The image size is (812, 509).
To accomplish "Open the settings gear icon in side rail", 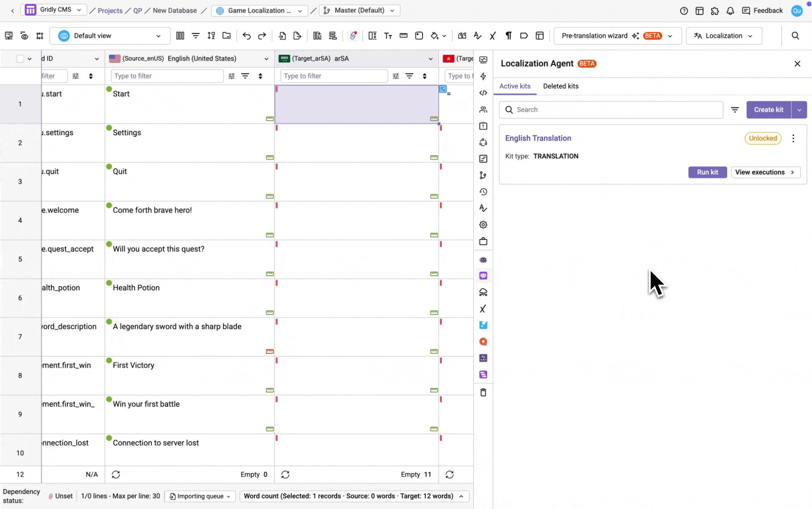I will tap(483, 225).
